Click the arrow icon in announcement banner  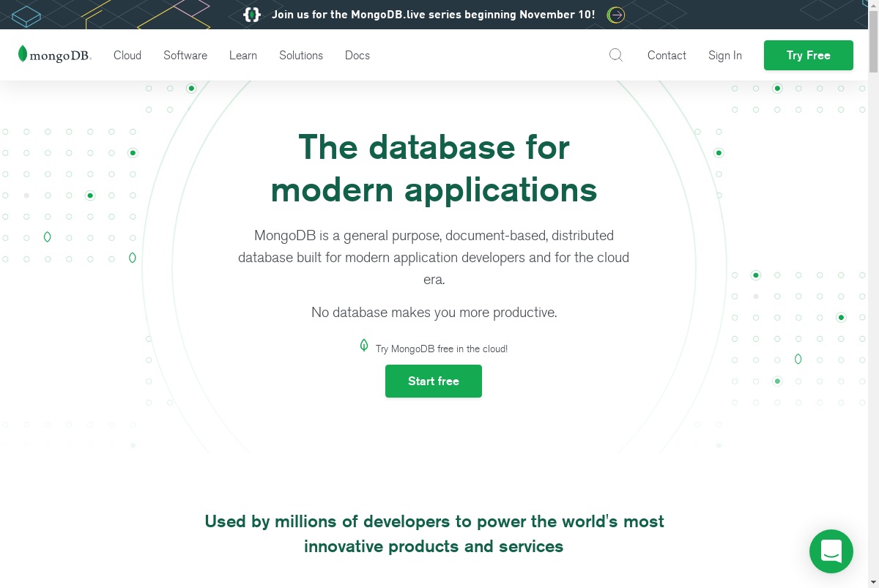(x=617, y=15)
